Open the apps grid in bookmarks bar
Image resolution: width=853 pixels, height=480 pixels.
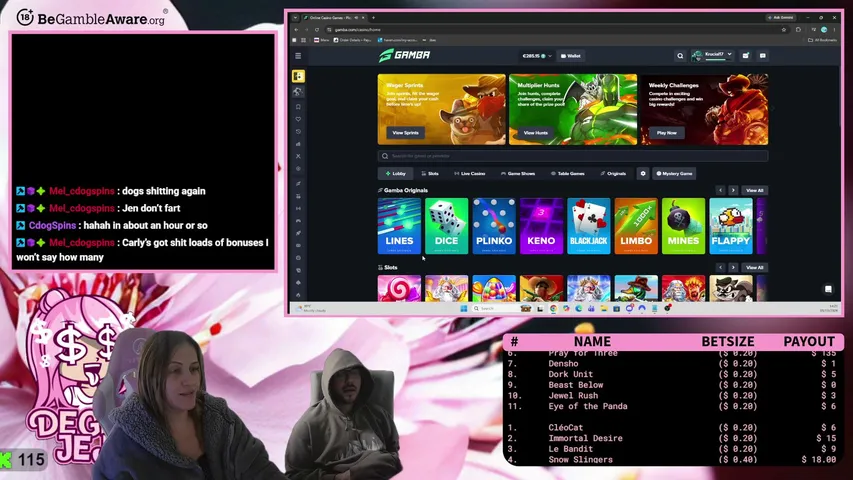(304, 40)
